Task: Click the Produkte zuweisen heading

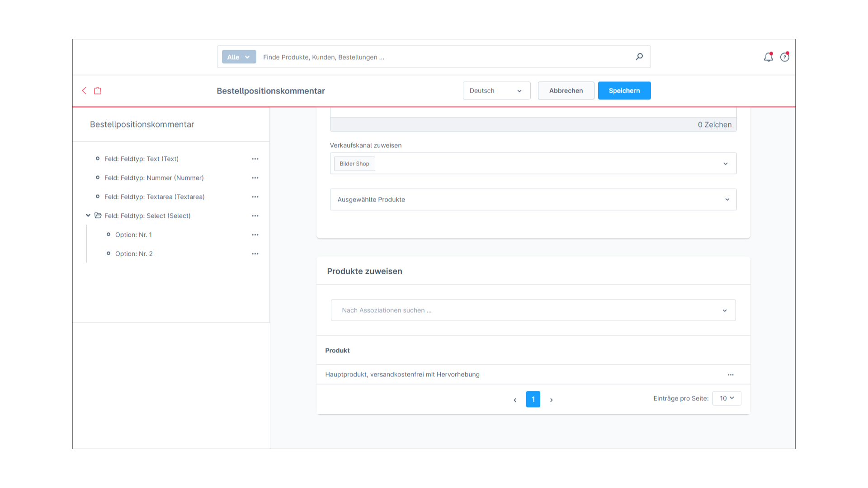Action: point(364,271)
